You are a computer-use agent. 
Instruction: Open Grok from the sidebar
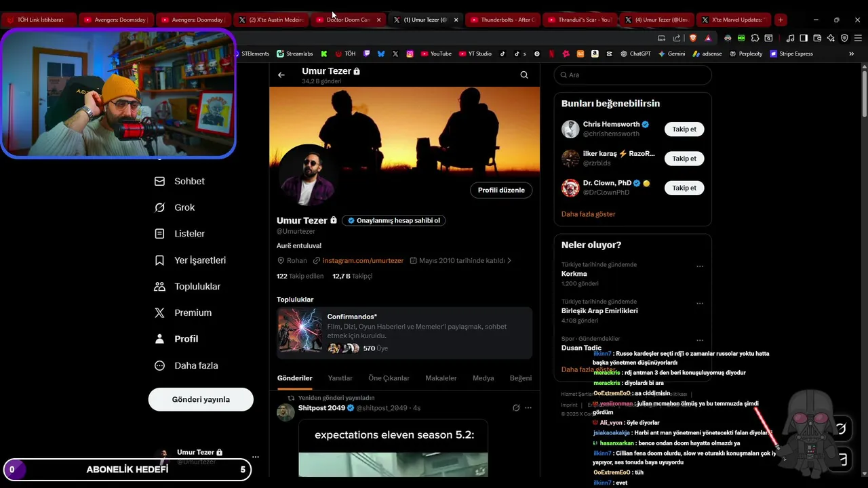click(x=175, y=207)
